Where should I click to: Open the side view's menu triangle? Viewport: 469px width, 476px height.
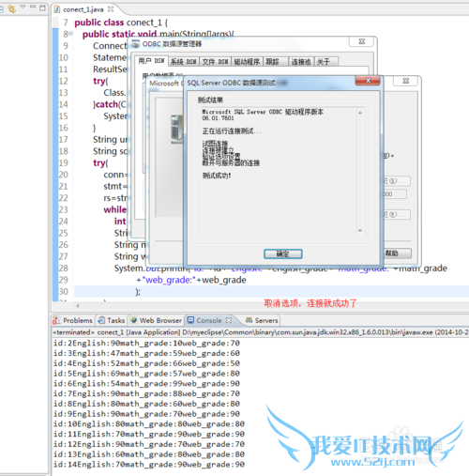[23, 7]
